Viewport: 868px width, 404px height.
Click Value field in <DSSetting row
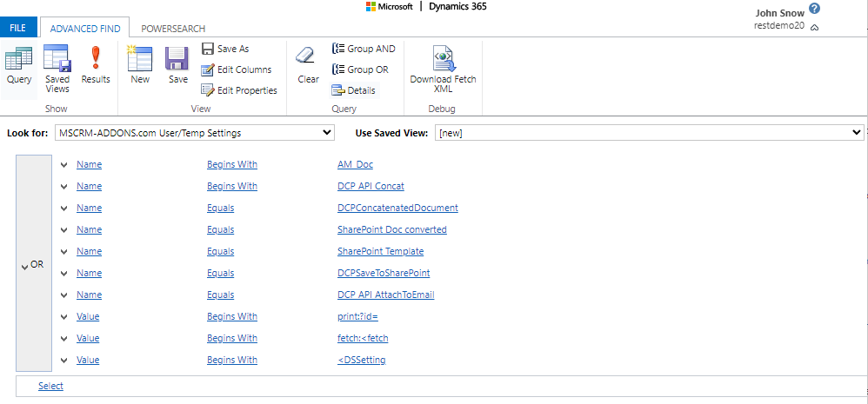(x=88, y=360)
